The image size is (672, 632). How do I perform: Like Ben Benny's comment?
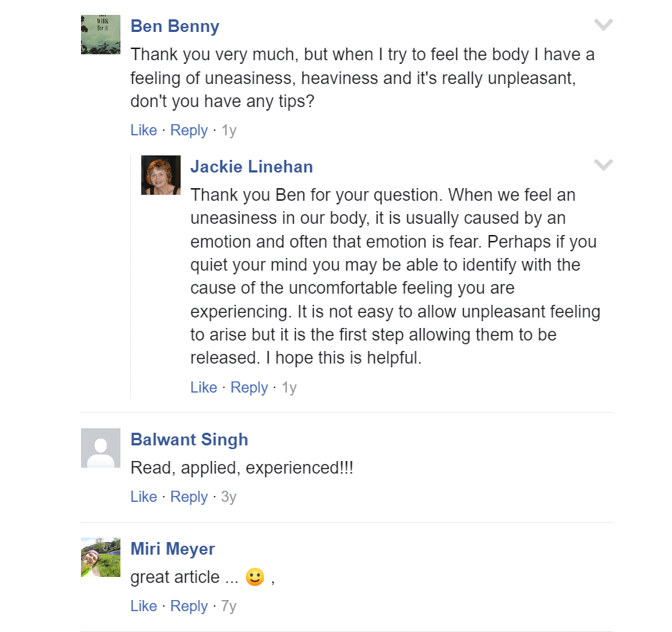coord(143,130)
